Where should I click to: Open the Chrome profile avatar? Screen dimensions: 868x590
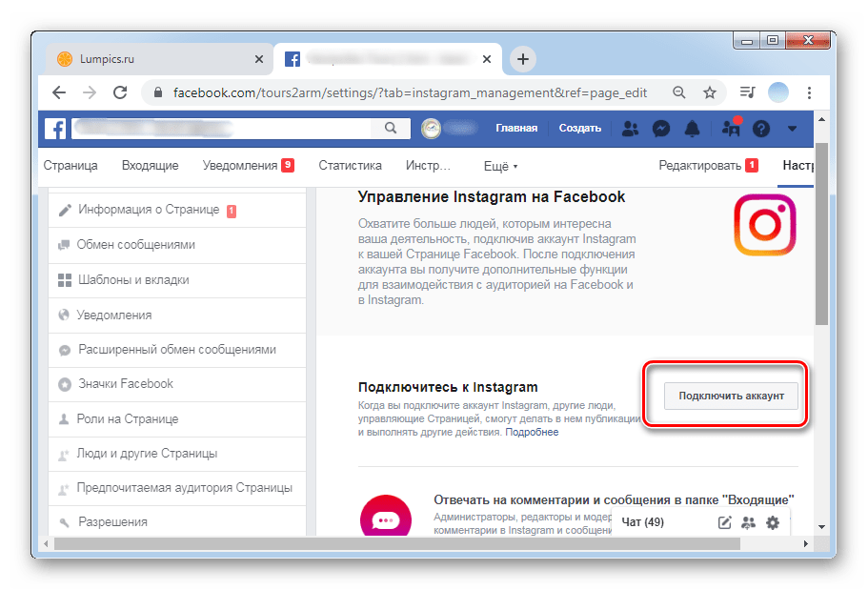(x=778, y=92)
